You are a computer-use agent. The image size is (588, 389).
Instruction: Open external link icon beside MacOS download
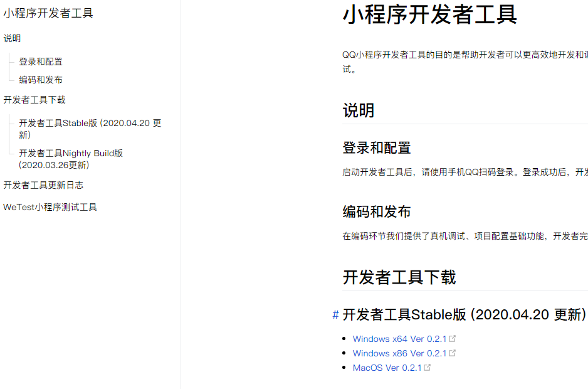pyautogui.click(x=427, y=368)
